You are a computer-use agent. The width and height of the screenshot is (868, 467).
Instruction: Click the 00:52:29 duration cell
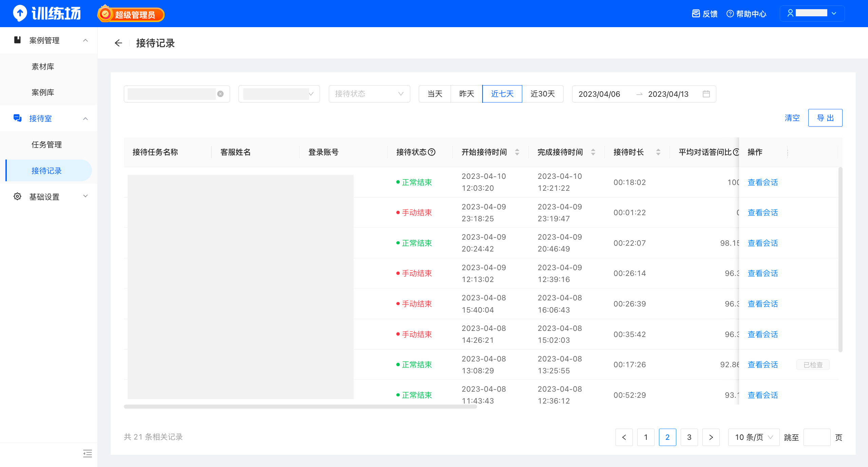(629, 395)
